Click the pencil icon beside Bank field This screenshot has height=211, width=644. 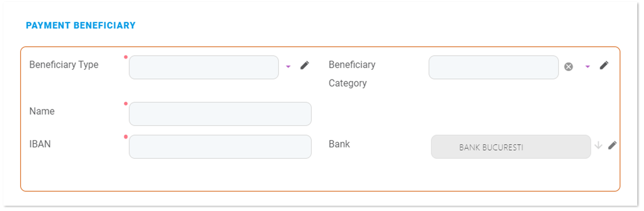point(612,145)
